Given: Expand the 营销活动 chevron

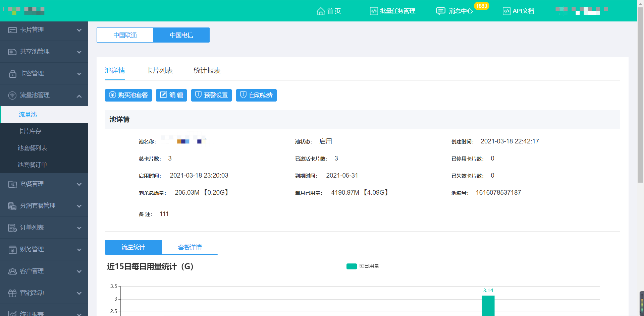Looking at the screenshot, I should 79,293.
